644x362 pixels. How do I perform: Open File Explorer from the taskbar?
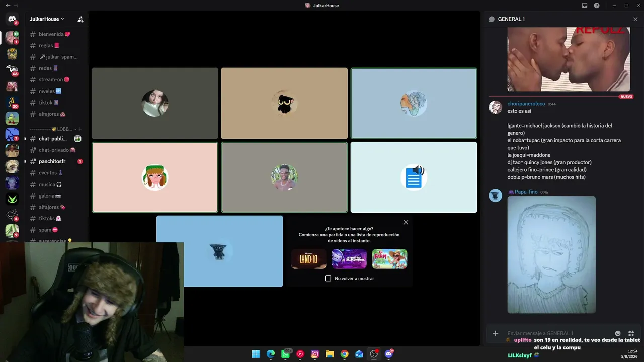(330, 354)
